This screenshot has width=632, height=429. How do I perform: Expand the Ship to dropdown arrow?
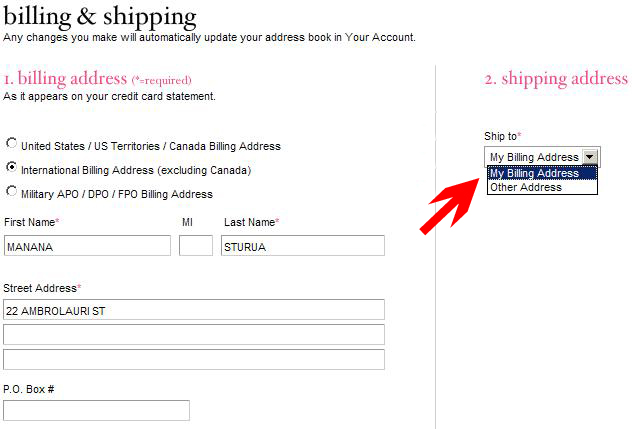click(590, 157)
